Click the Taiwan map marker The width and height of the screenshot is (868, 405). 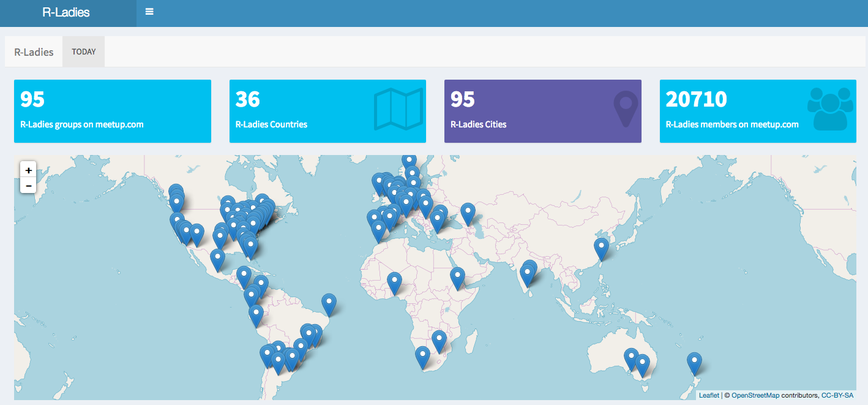(602, 249)
